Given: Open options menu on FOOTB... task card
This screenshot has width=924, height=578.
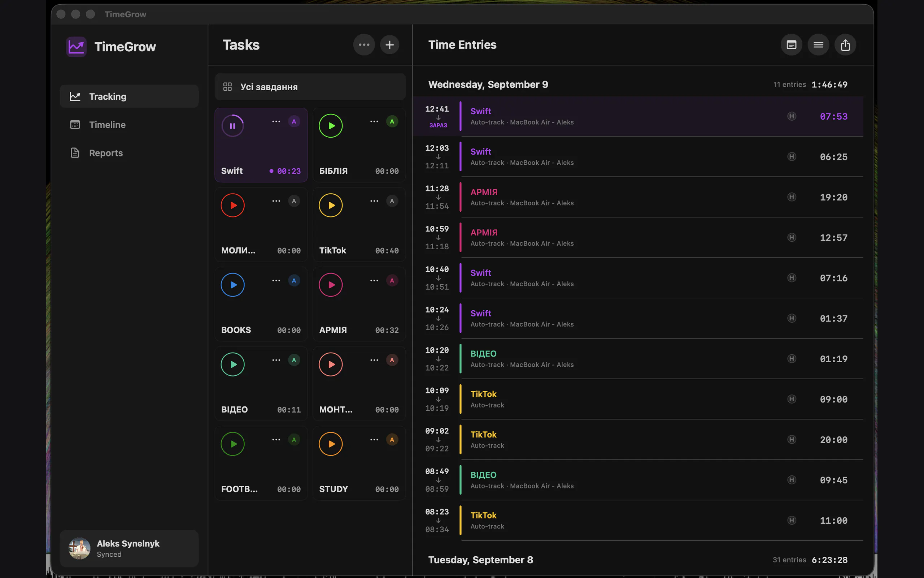Looking at the screenshot, I should pyautogui.click(x=276, y=440).
